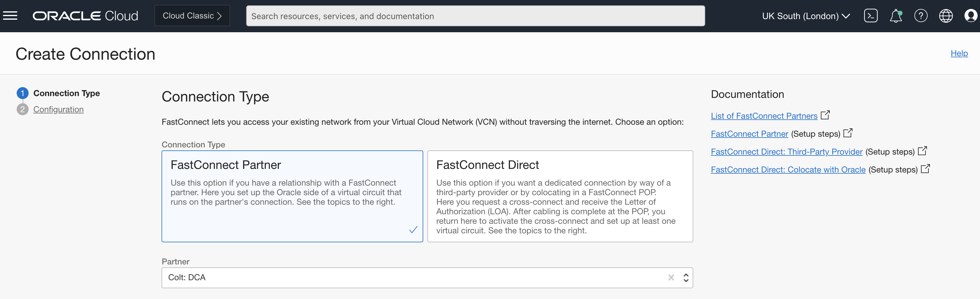Open the user profile avatar menu

point(971,16)
